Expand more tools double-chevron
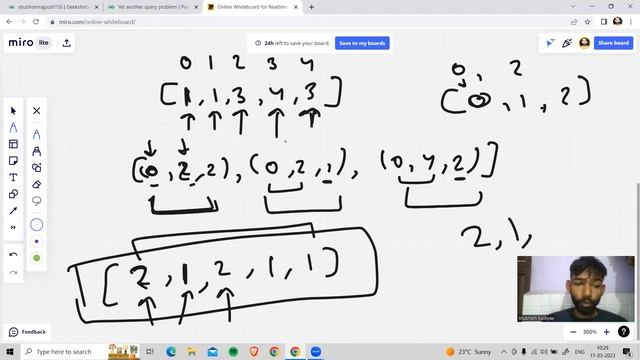 (13, 227)
